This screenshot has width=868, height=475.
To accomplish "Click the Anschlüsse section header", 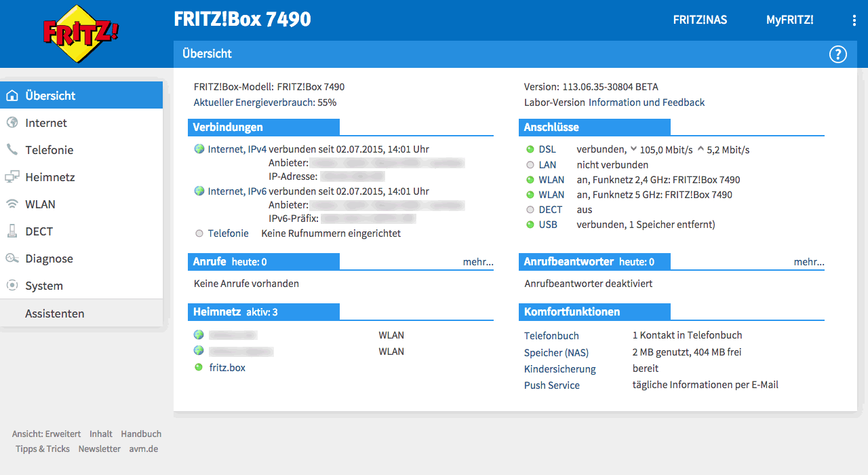I will 595,127.
